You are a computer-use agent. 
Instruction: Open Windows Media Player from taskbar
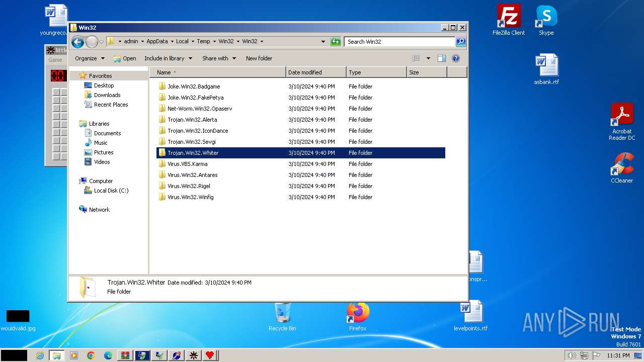click(x=74, y=355)
